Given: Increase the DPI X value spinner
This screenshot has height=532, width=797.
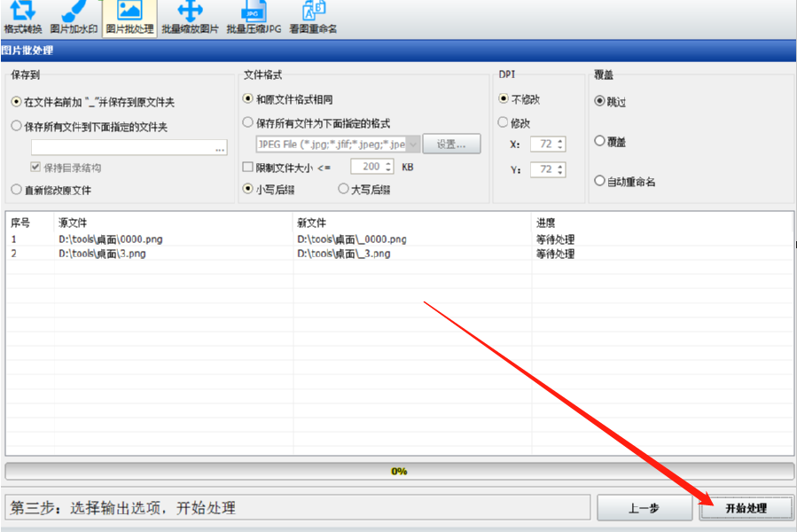Looking at the screenshot, I should [x=560, y=140].
